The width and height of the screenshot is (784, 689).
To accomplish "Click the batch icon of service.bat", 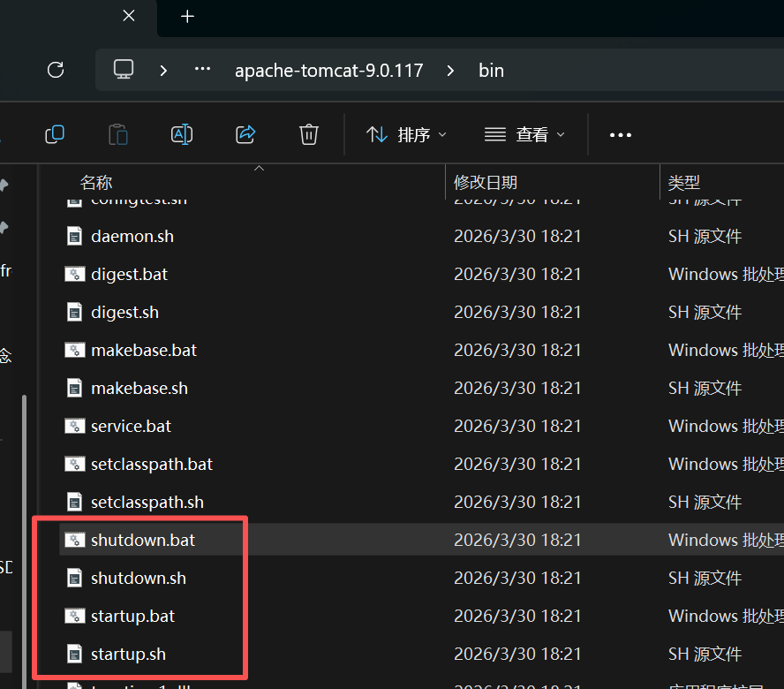I will coord(74,426).
